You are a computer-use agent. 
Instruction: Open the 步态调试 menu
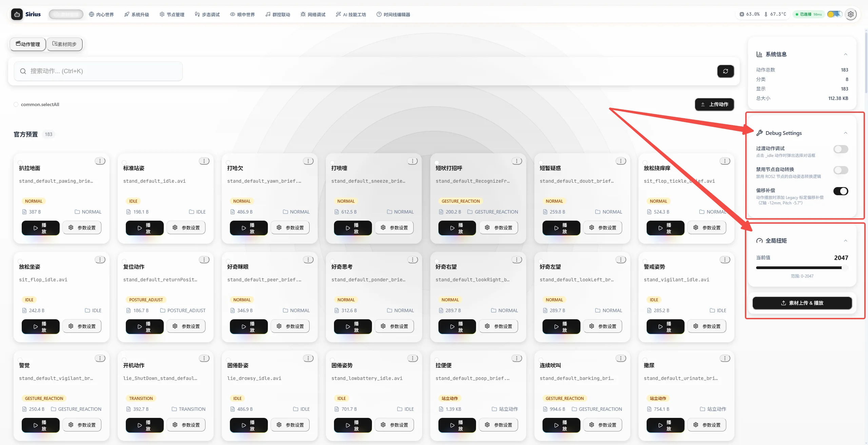[207, 15]
